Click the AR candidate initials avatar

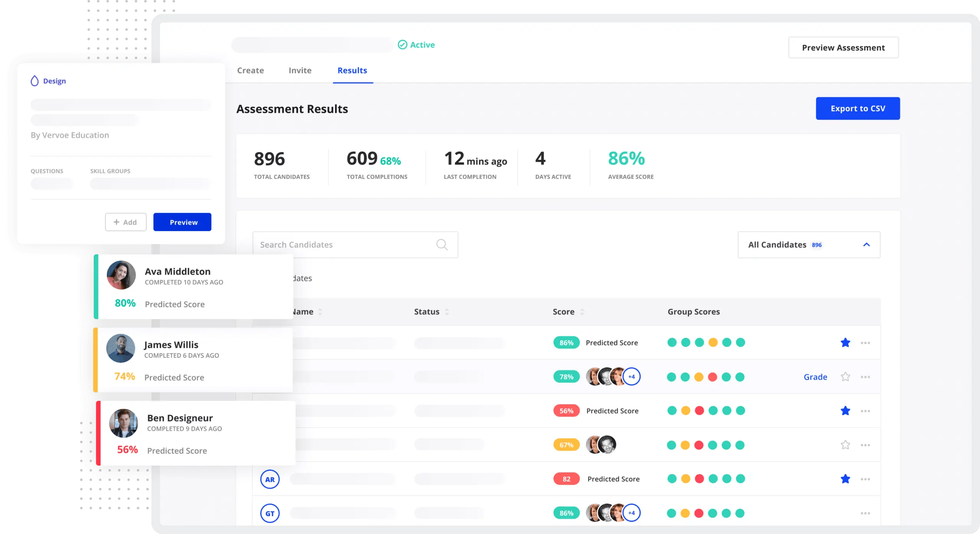coord(270,479)
